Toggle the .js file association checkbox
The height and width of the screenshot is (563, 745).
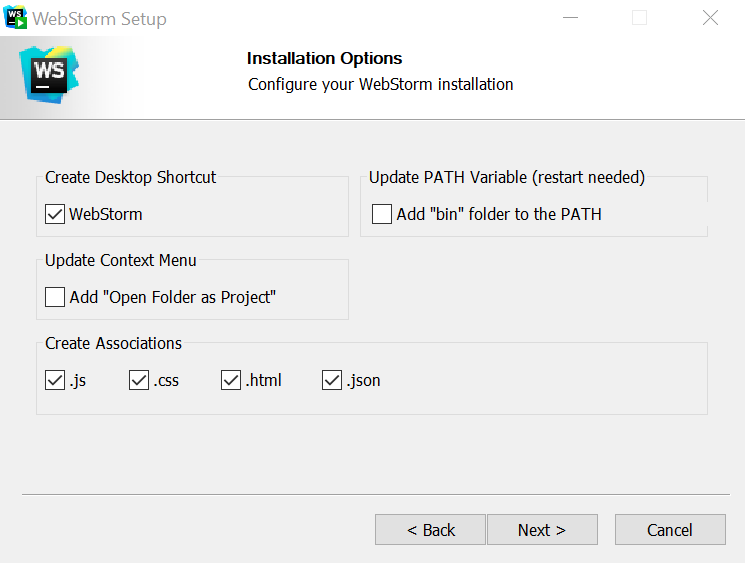[x=55, y=381]
